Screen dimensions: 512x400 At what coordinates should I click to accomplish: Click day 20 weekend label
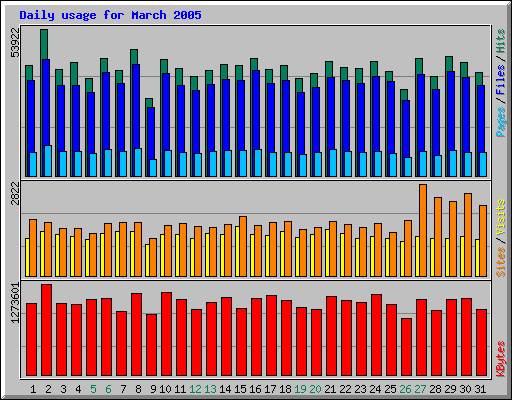point(315,389)
